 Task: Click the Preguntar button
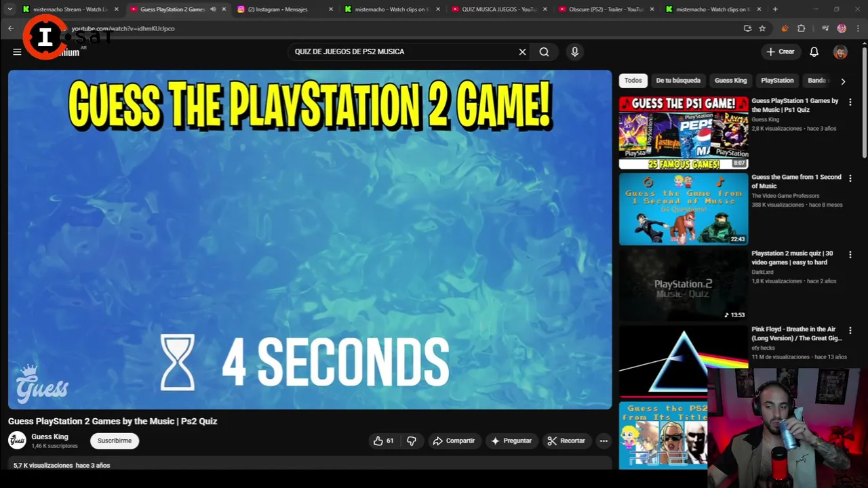click(x=511, y=441)
